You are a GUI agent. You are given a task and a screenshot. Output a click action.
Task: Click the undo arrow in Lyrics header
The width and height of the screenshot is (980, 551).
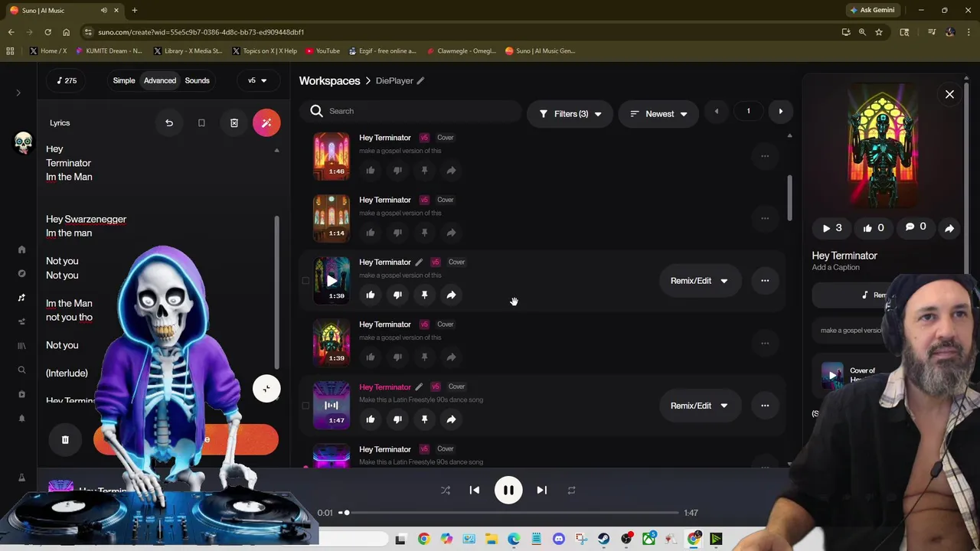(169, 122)
